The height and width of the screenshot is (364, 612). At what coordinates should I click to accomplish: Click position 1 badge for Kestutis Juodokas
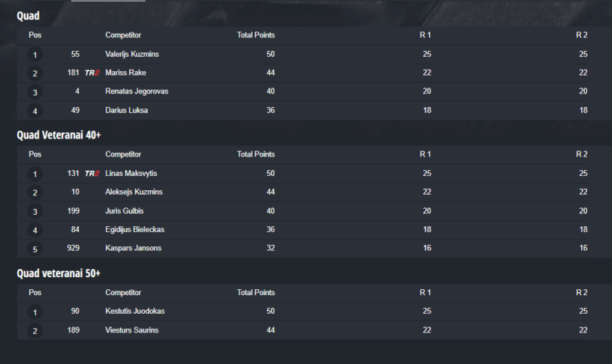(34, 312)
